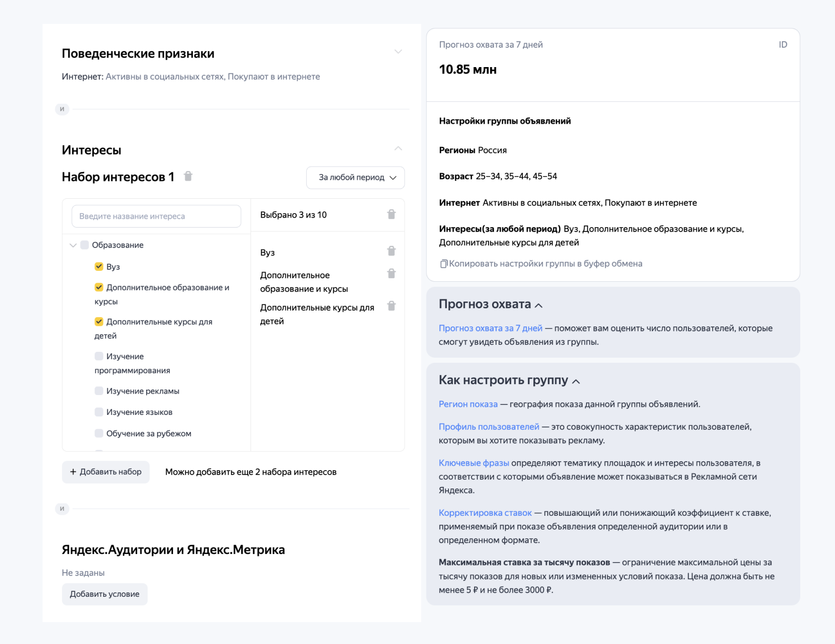
Task: Check "Изучение программирования" interest
Action: click(x=99, y=356)
